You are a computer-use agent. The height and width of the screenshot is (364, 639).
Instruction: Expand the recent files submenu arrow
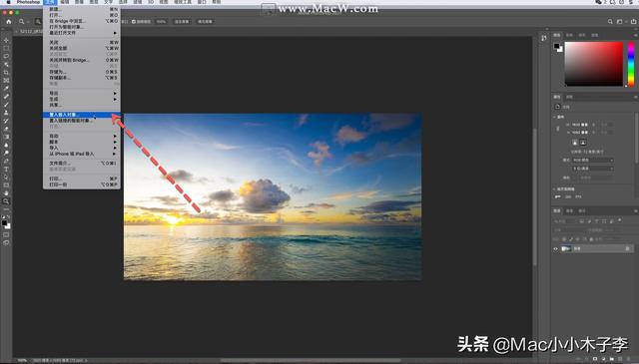[115, 33]
